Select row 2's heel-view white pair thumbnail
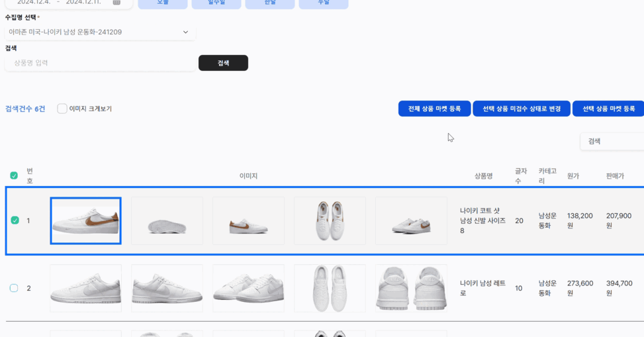 [411, 288]
